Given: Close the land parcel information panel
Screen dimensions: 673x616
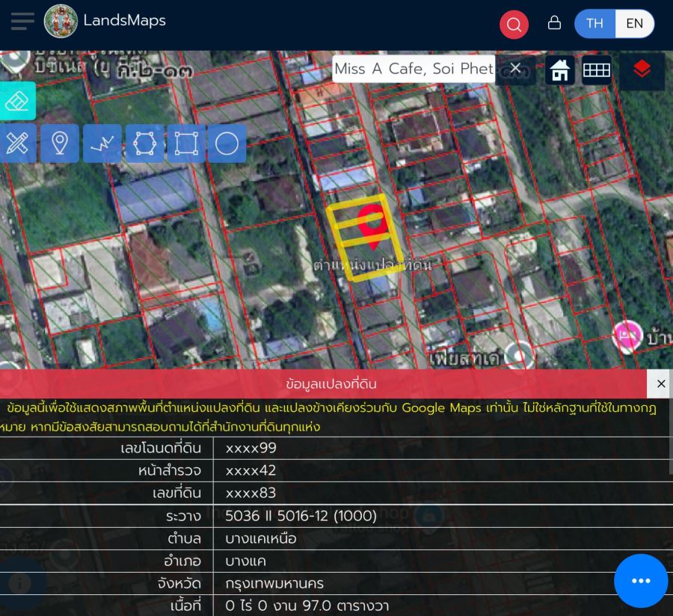Looking at the screenshot, I should [x=660, y=384].
